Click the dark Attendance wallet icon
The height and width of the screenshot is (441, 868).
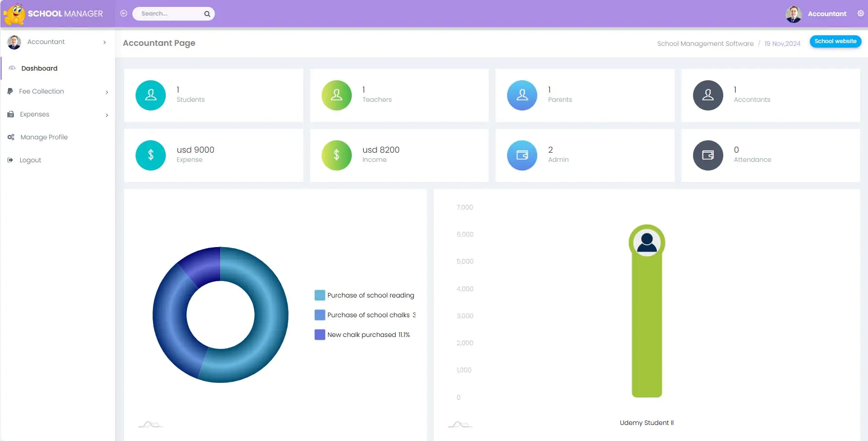click(708, 155)
